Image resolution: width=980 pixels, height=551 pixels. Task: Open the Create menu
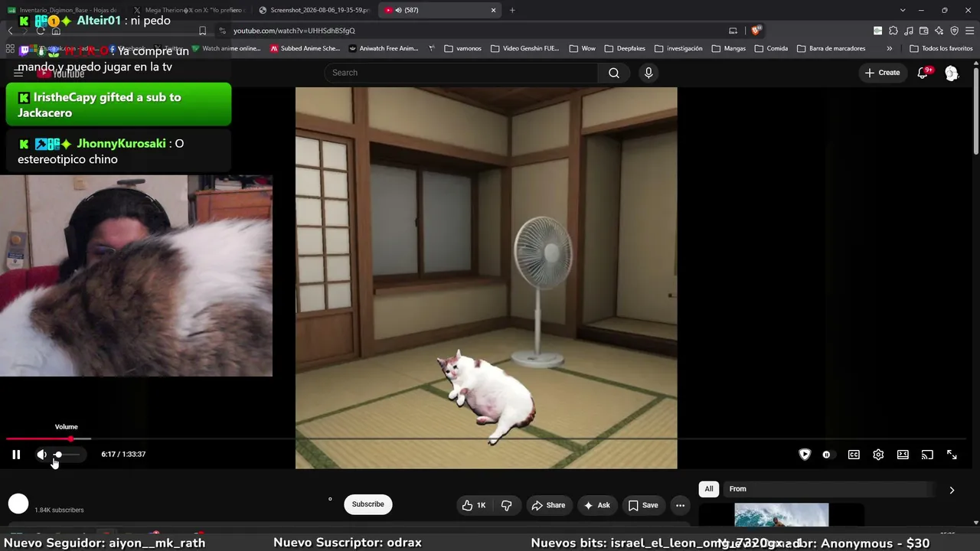click(882, 73)
